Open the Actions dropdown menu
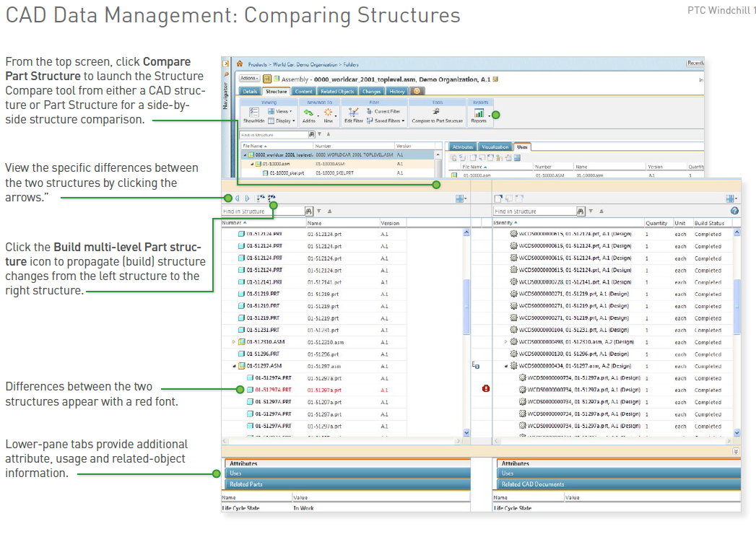756x542 pixels. pyautogui.click(x=248, y=79)
